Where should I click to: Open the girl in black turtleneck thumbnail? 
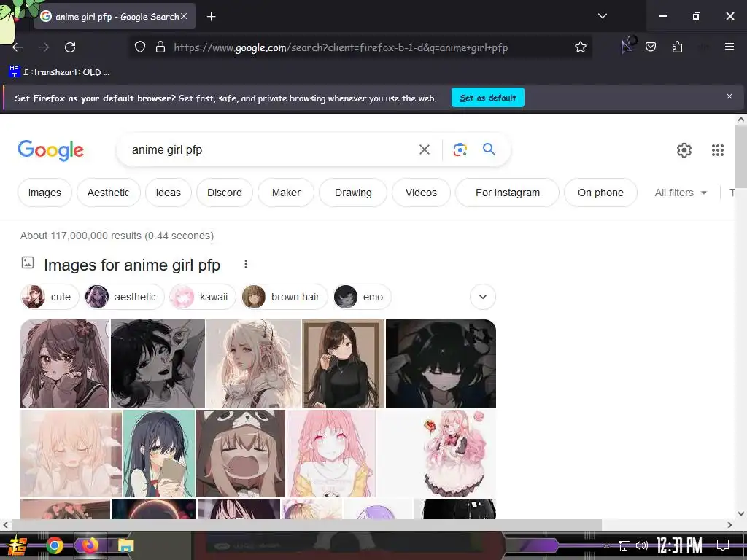[x=343, y=364]
